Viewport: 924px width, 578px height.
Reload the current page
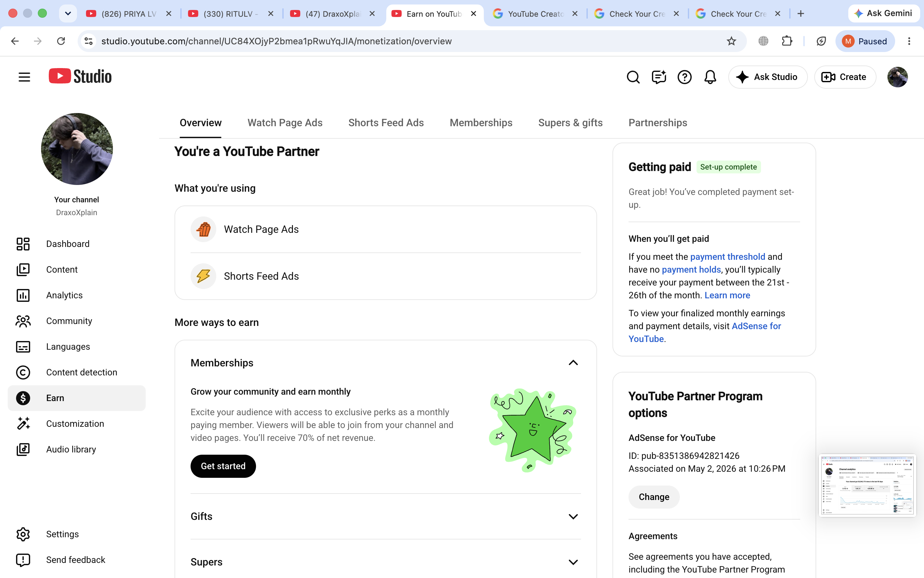tap(61, 41)
